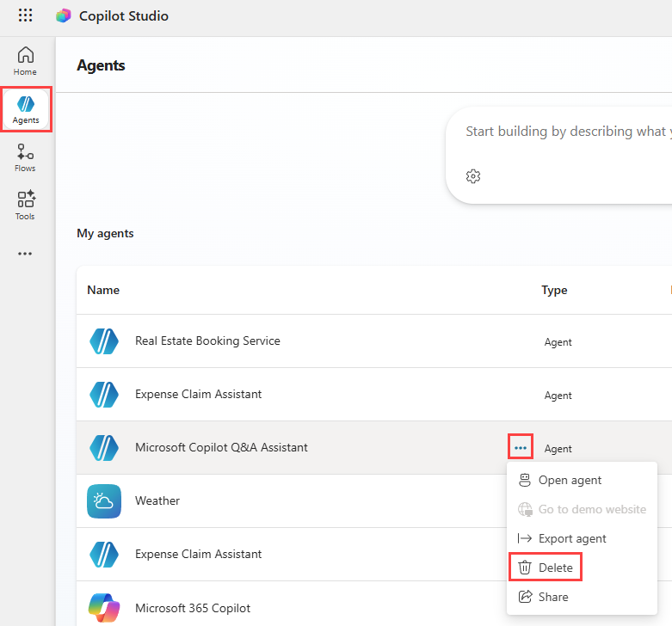Sort agents by the Name column header
Viewport: 672px width, 626px height.
point(103,291)
